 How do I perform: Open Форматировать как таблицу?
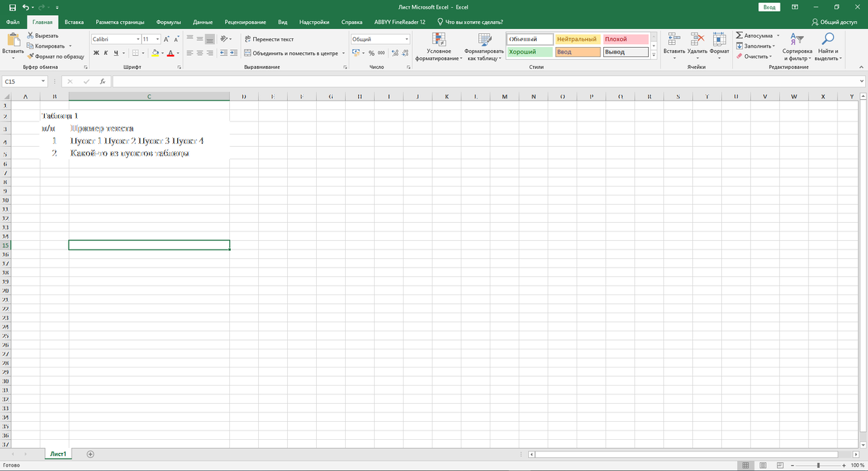click(x=484, y=47)
